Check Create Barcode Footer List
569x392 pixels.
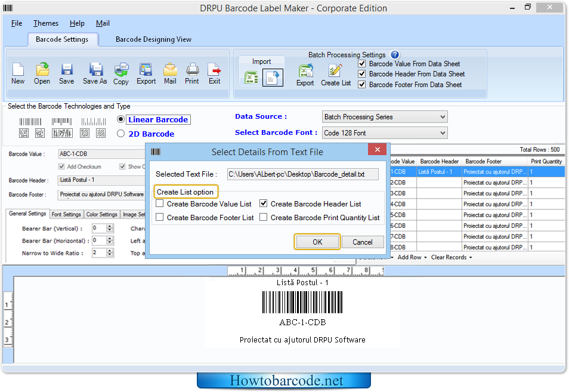pos(160,217)
